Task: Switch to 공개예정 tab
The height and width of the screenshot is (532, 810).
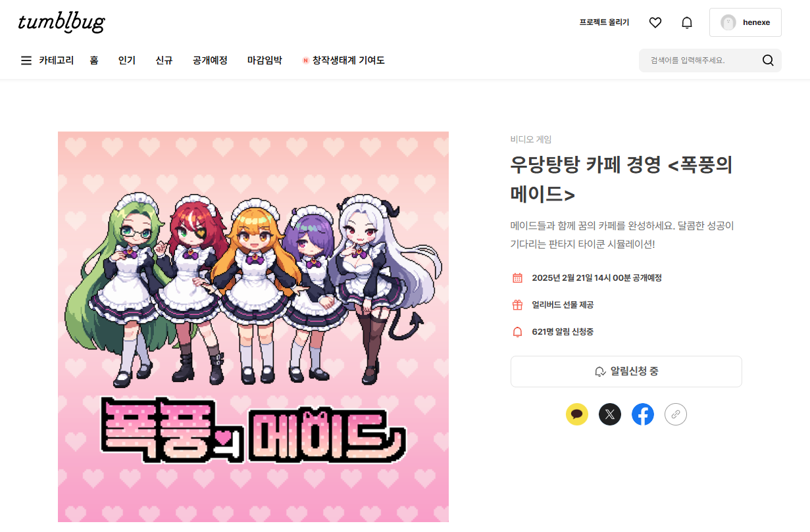Action: pyautogui.click(x=210, y=60)
